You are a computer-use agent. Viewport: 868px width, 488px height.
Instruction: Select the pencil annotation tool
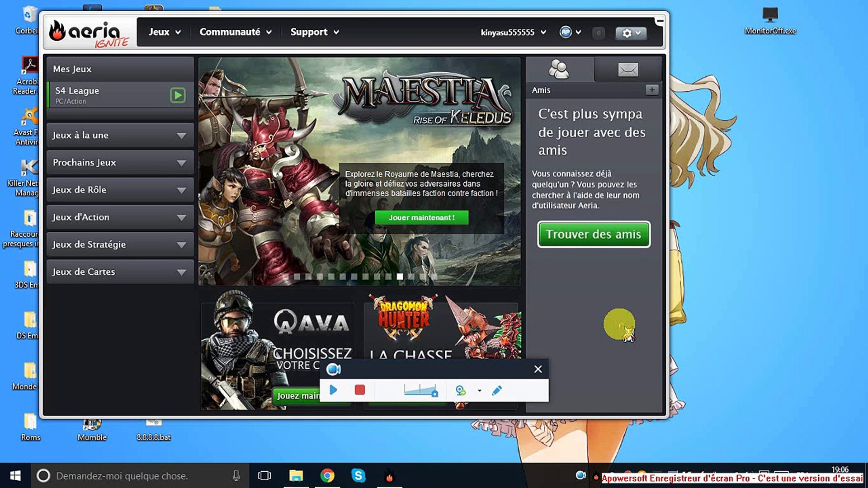497,390
